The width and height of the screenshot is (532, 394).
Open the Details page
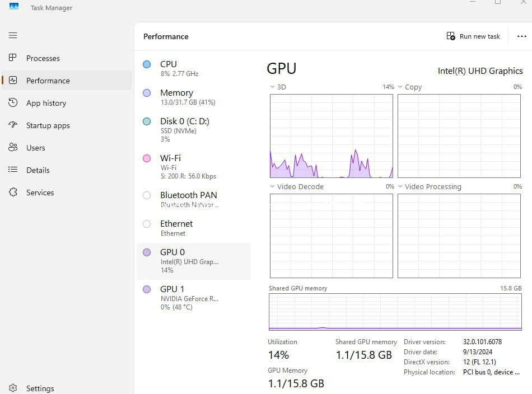tap(67, 170)
